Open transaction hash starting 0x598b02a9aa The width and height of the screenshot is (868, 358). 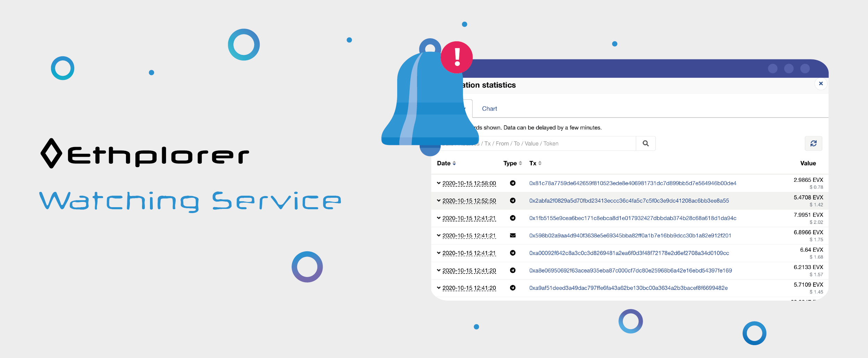(630, 236)
